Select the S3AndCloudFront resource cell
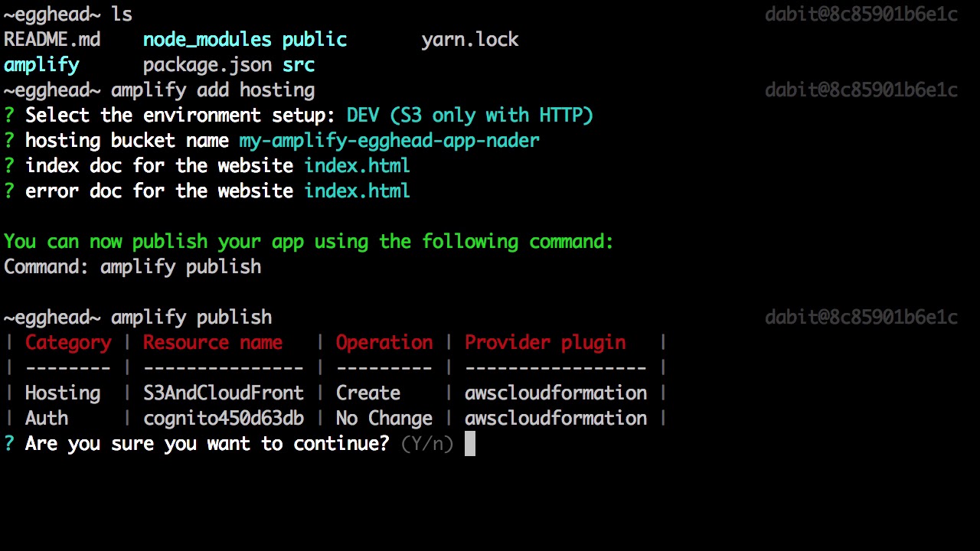Image resolution: width=980 pixels, height=551 pixels. [223, 393]
